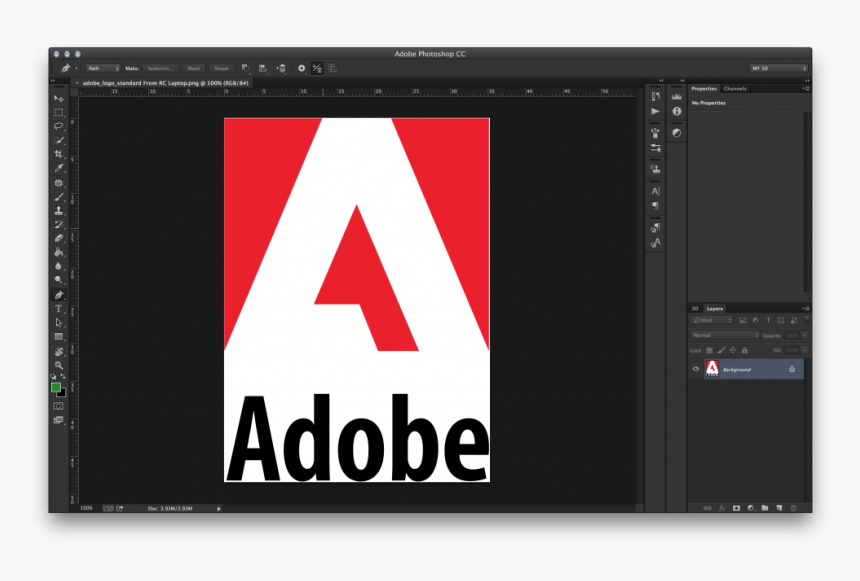860x581 pixels.
Task: Select the Eraser tool
Action: pos(59,239)
